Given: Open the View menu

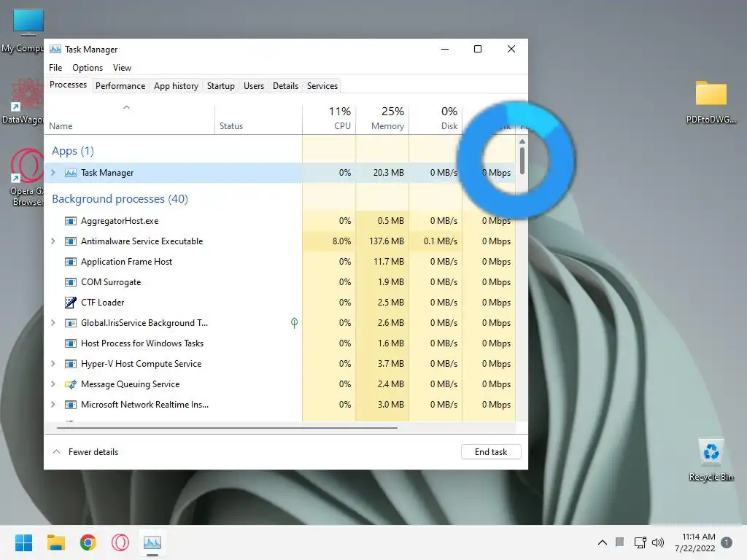Looking at the screenshot, I should pyautogui.click(x=122, y=68).
